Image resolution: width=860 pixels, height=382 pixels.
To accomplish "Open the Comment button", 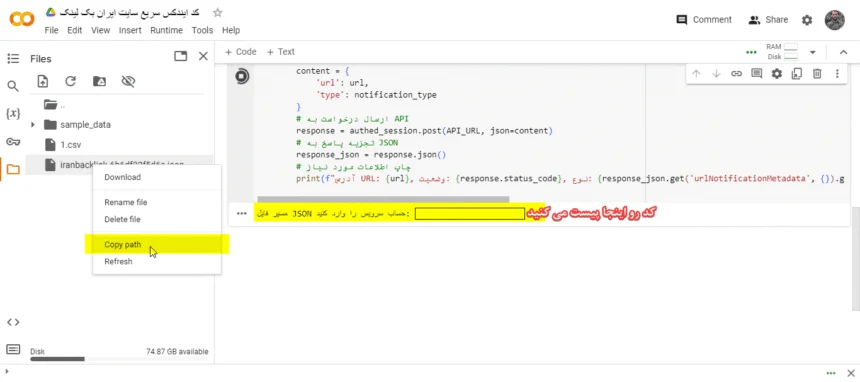I will 704,20.
